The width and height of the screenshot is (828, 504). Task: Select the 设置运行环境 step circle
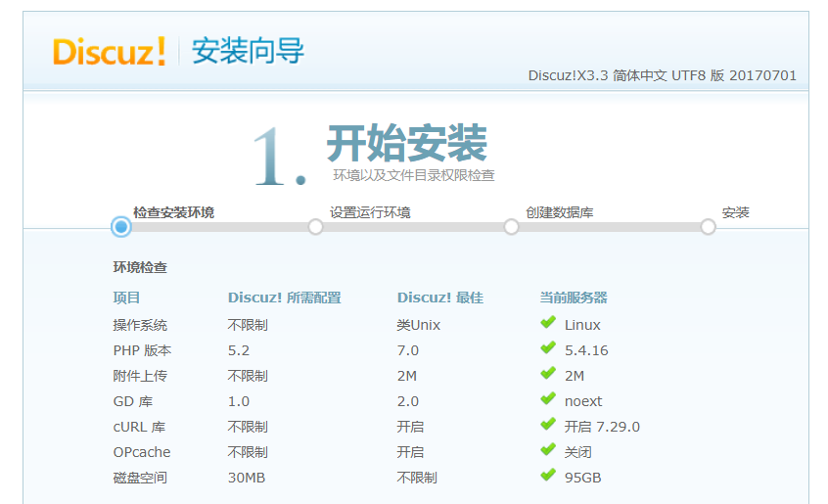click(x=316, y=227)
